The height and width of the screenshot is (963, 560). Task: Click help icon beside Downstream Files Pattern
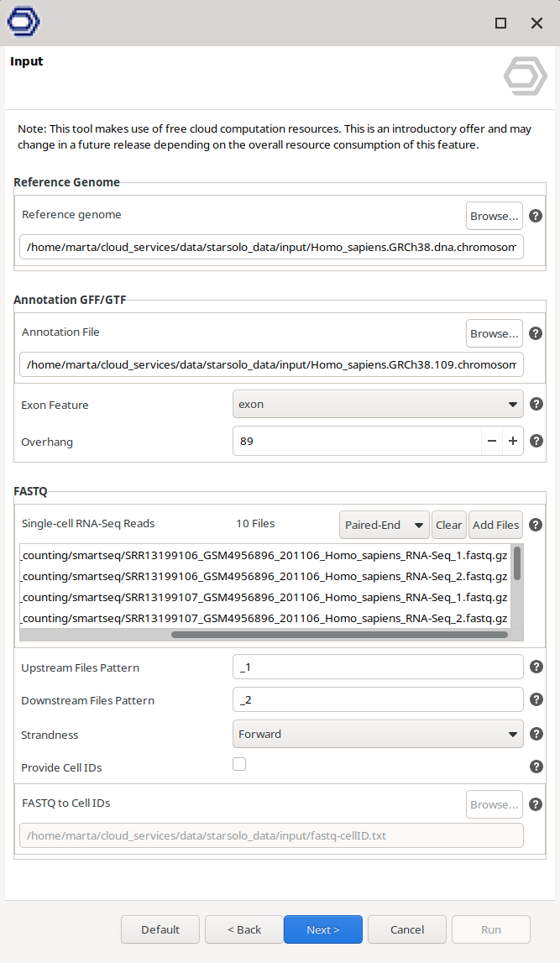[x=536, y=699]
